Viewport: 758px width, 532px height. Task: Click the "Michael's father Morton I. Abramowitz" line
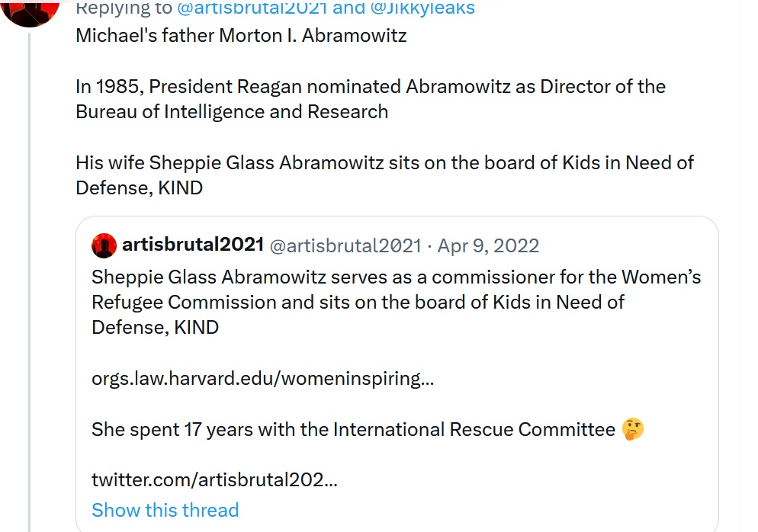(x=241, y=36)
